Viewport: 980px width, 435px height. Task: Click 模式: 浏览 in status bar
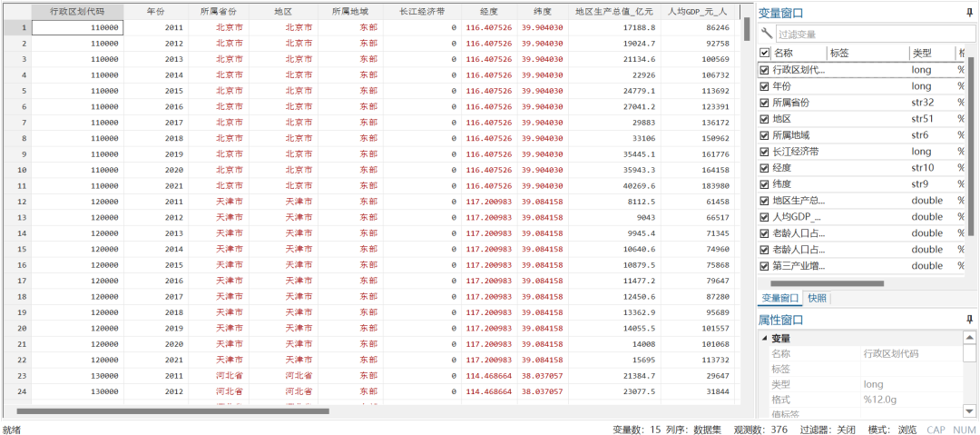coord(893,430)
